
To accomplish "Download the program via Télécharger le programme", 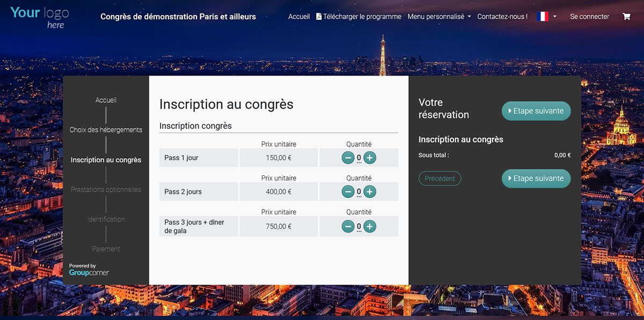I will coord(358,17).
